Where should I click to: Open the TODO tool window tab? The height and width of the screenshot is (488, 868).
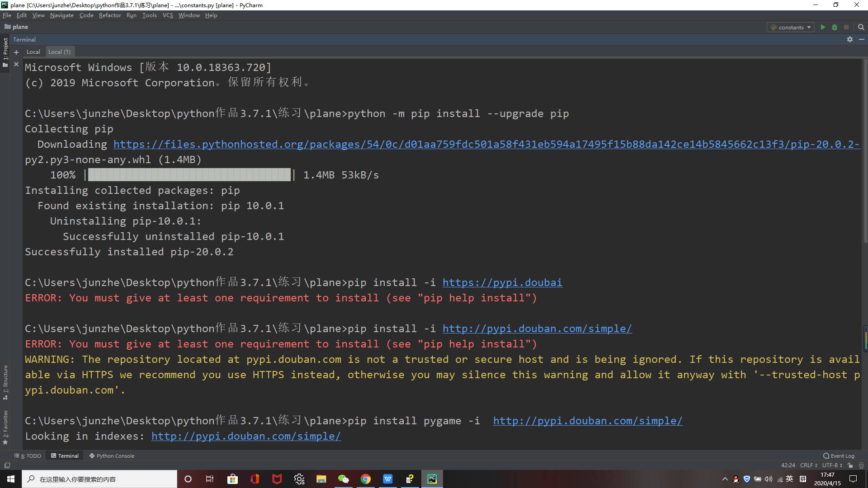click(x=28, y=456)
